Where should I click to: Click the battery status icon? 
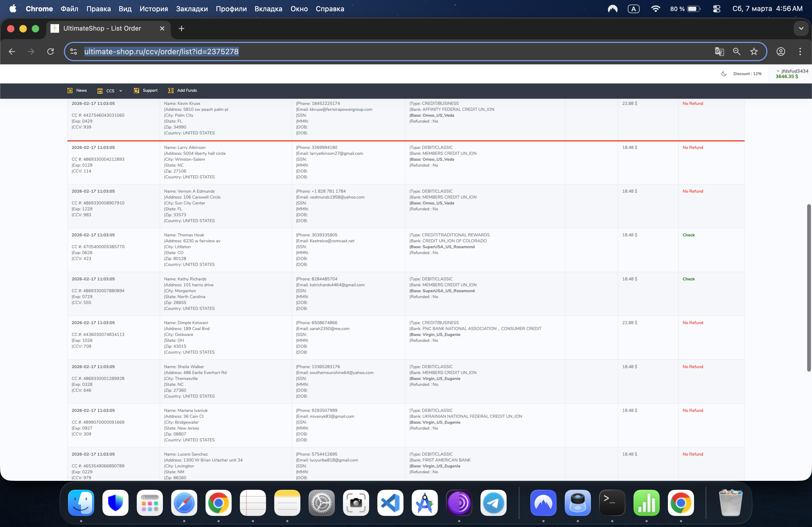(694, 9)
